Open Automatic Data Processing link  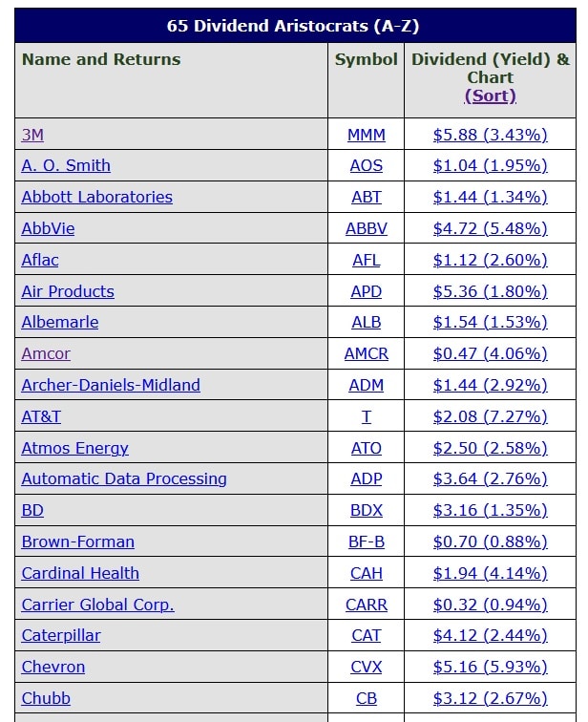[124, 478]
